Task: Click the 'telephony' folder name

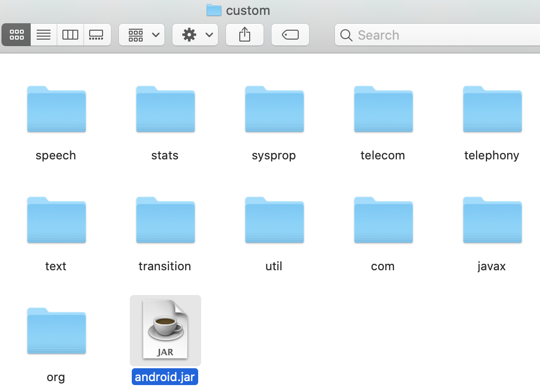Action: click(492, 155)
